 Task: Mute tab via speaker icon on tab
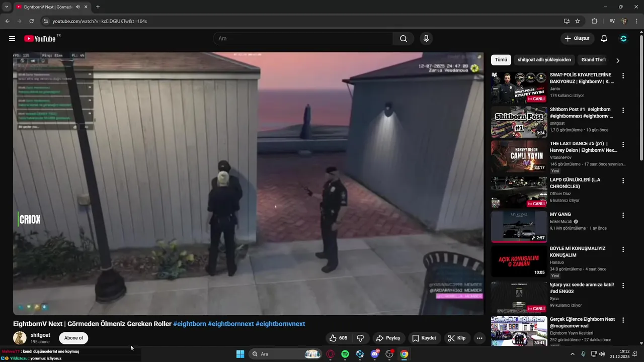pyautogui.click(x=78, y=7)
